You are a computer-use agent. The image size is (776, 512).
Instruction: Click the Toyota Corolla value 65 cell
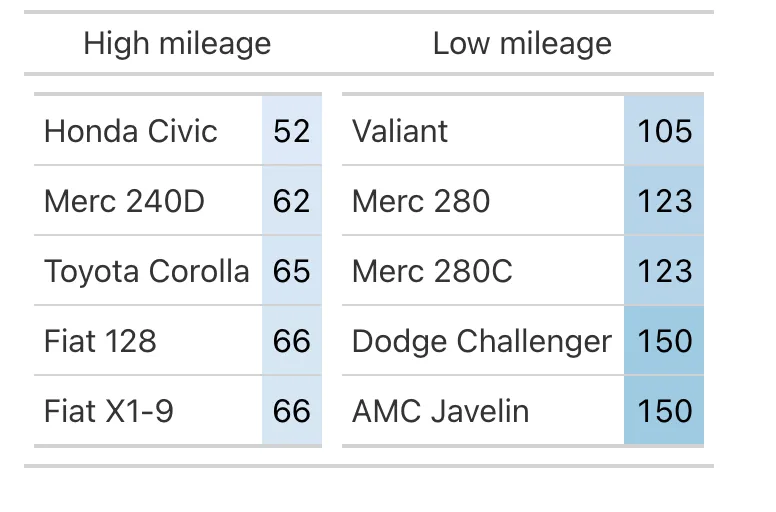292,271
